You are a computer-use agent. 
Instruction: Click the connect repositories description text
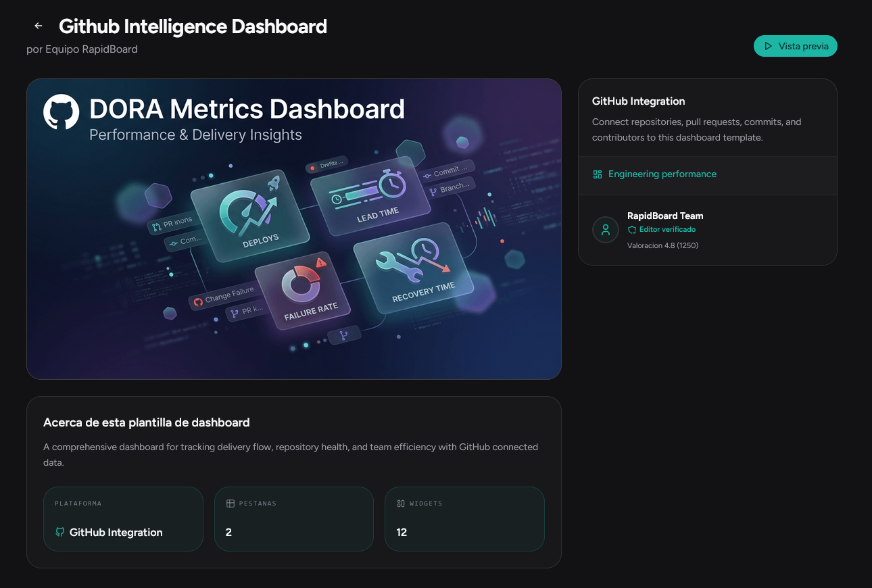(x=696, y=130)
